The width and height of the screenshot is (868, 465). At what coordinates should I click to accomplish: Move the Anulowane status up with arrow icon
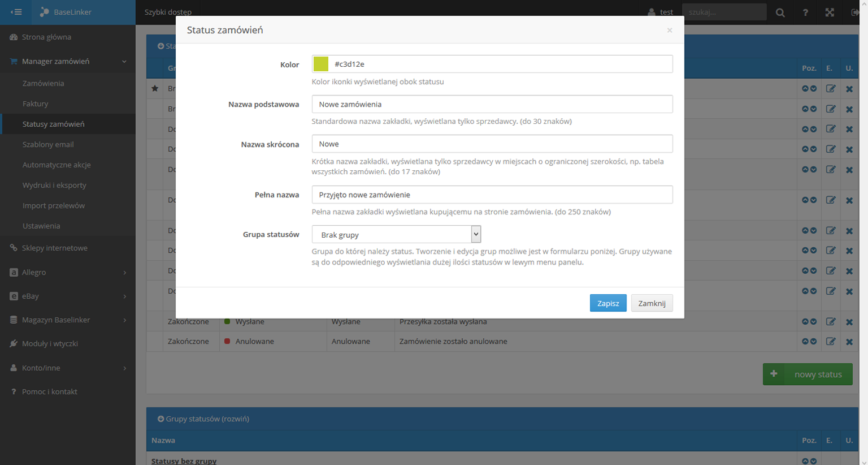click(x=805, y=341)
